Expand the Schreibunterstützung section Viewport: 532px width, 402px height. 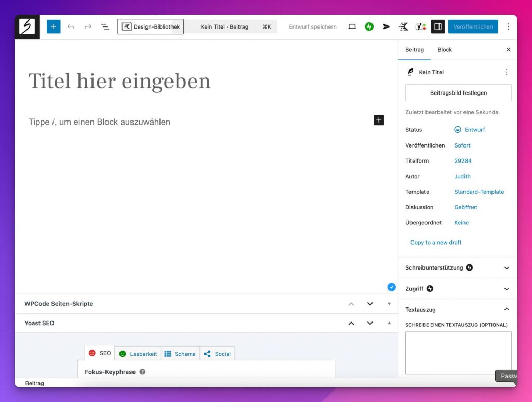[x=507, y=268]
